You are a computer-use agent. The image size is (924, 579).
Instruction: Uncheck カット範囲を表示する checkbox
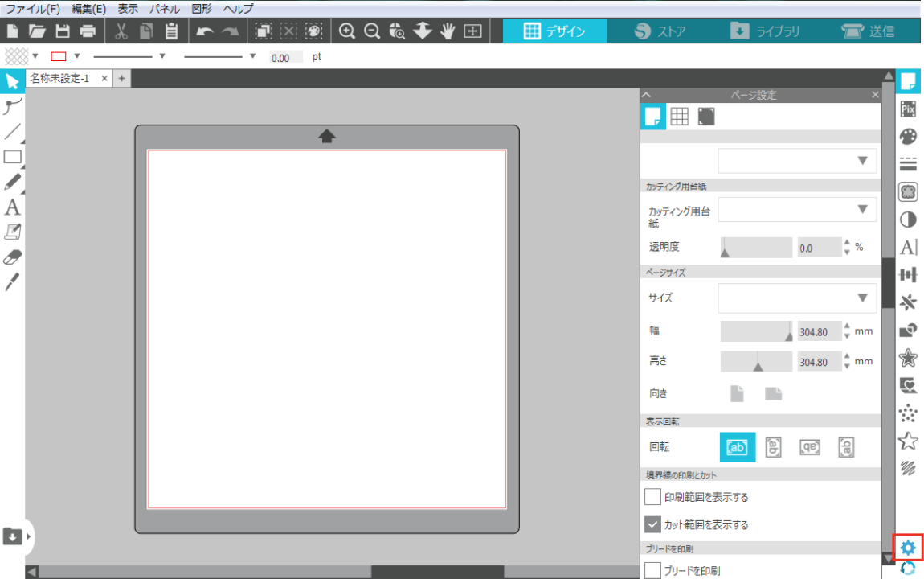point(653,524)
